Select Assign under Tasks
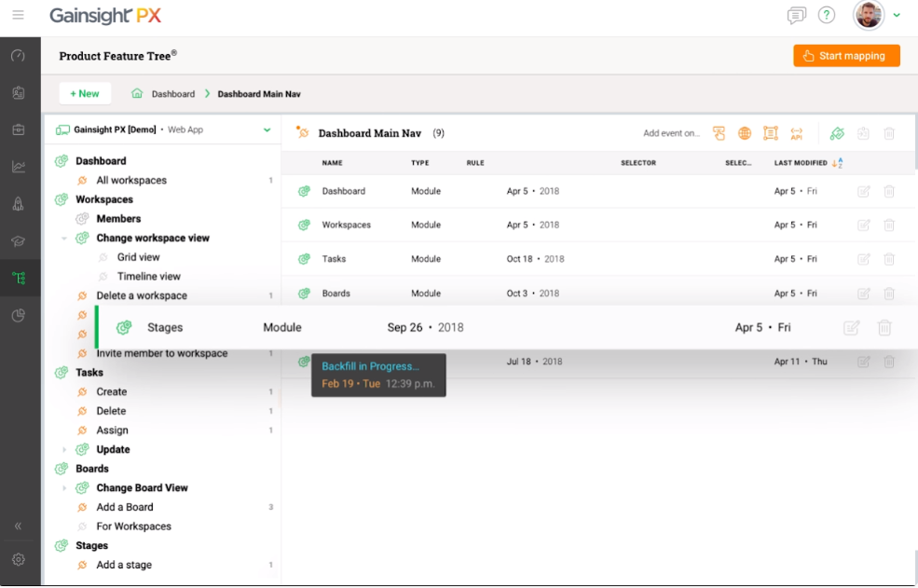The image size is (918, 588). [x=113, y=431]
